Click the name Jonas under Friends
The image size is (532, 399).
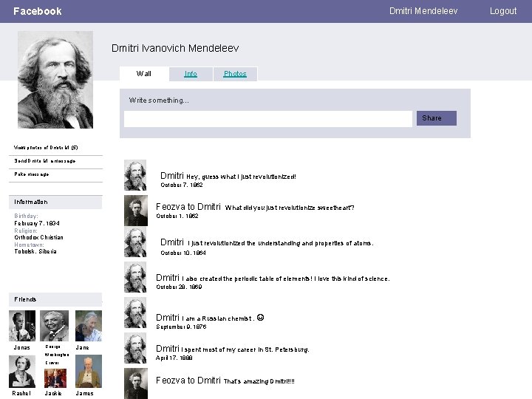pos(21,347)
